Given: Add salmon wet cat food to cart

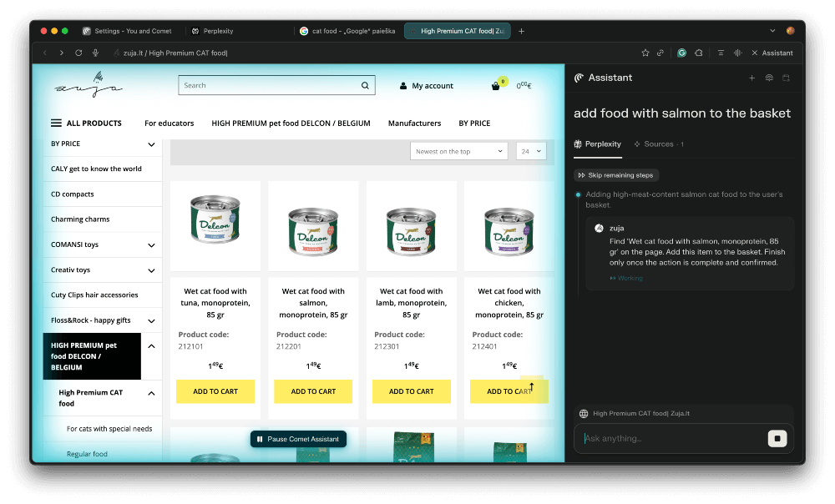Looking at the screenshot, I should pyautogui.click(x=313, y=391).
